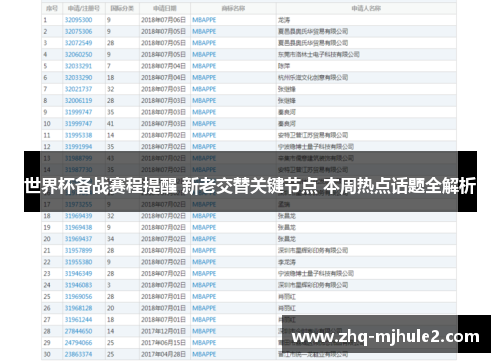
Task: Open registration number 31988799
Action: click(x=78, y=158)
